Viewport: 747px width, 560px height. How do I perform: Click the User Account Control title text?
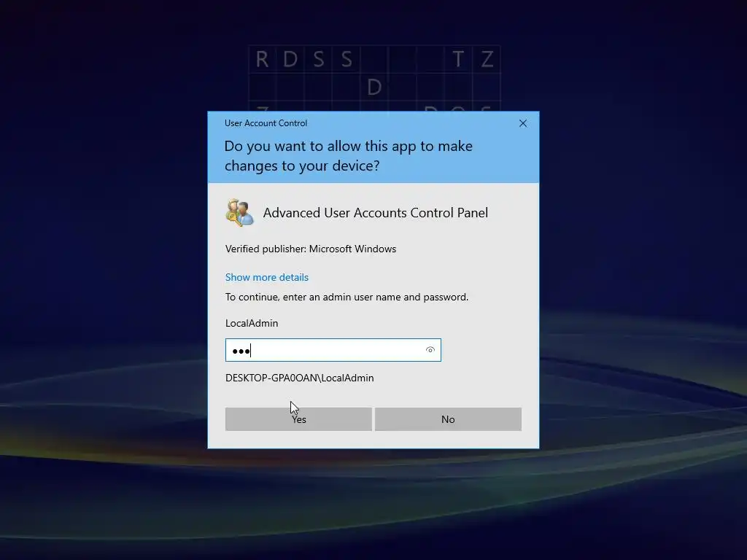266,122
